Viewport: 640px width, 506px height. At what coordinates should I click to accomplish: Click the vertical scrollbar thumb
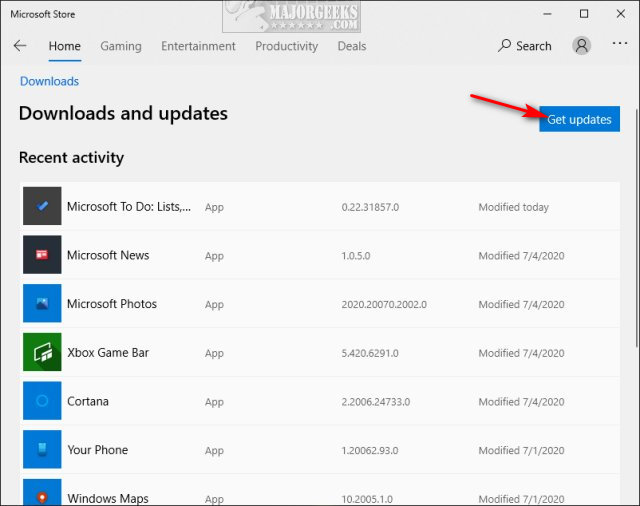coord(637,228)
